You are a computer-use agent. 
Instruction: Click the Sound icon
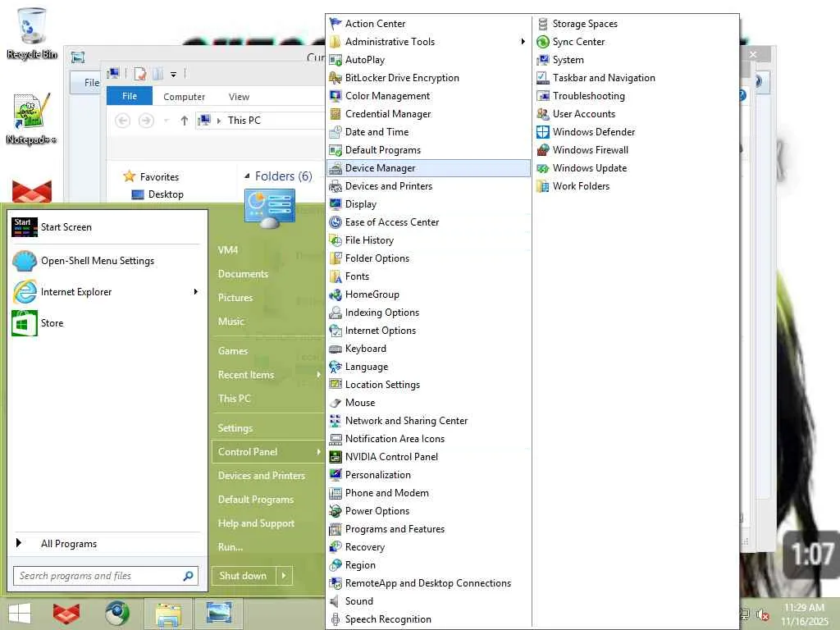336,601
